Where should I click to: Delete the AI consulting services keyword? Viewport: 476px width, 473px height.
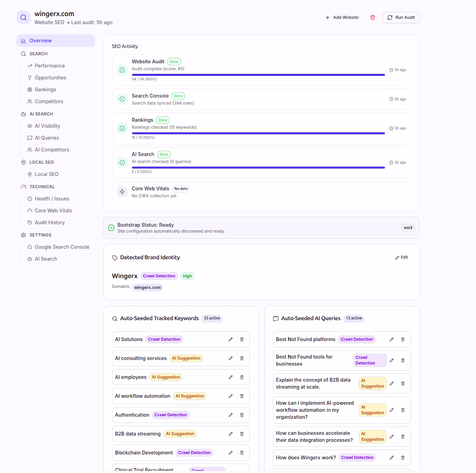click(242, 358)
